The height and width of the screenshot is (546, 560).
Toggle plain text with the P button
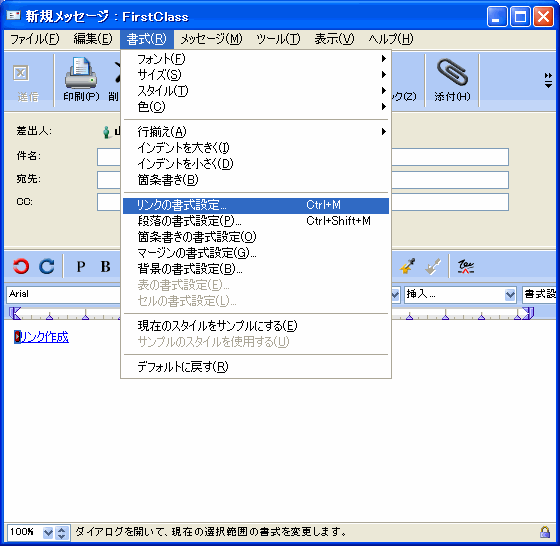[81, 266]
